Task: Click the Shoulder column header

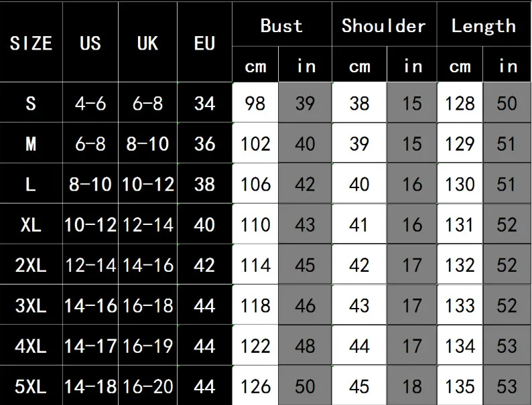Action: pos(383,26)
